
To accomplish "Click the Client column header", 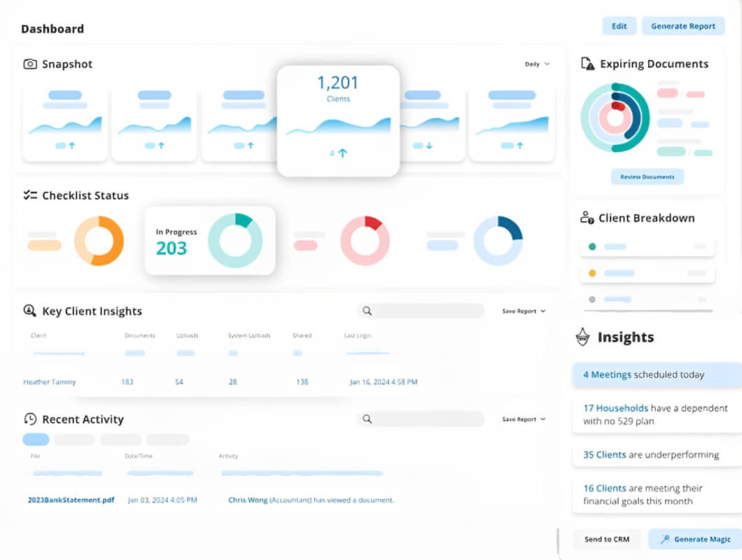I will (x=38, y=335).
